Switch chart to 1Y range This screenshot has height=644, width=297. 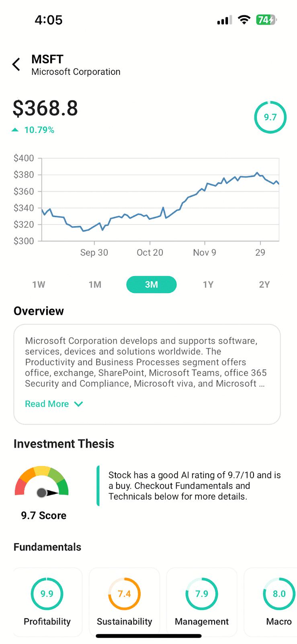(x=208, y=285)
